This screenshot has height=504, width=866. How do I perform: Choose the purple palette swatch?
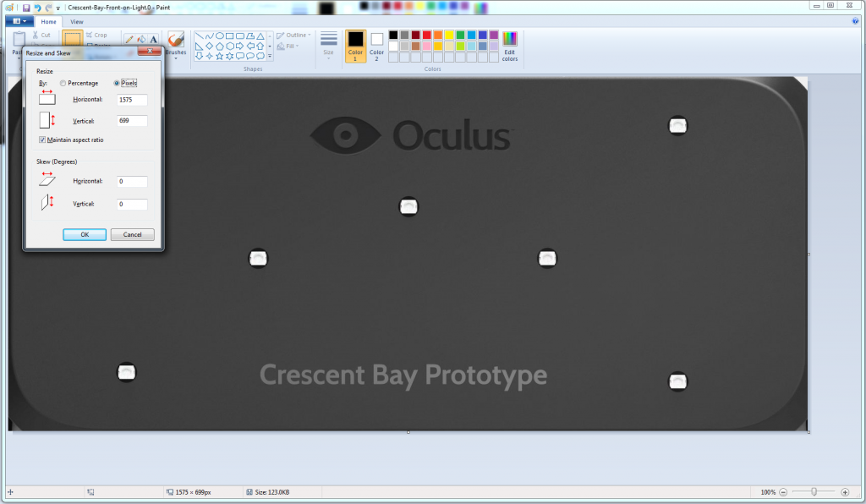[x=494, y=36]
